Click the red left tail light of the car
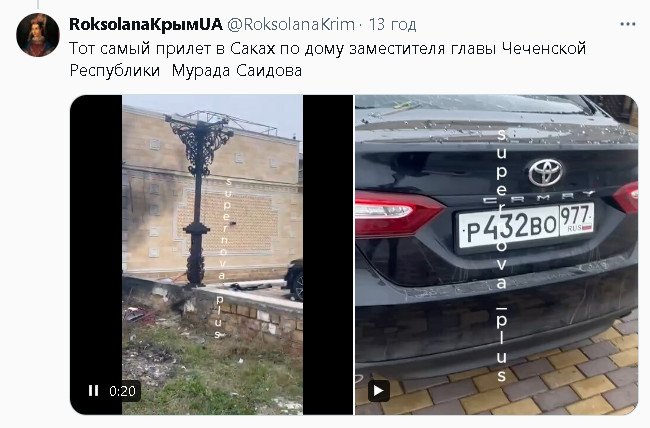 point(396,215)
